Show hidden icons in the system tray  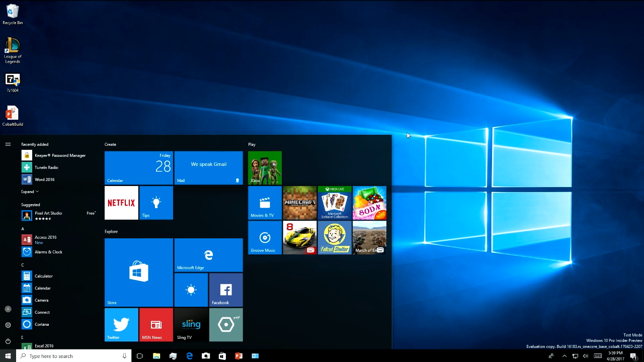565,356
